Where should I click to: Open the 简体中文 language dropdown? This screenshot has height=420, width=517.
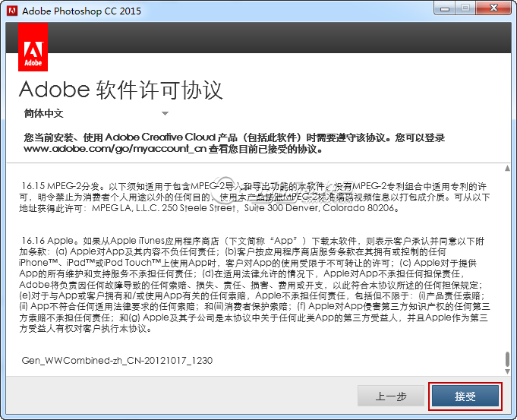click(x=96, y=113)
